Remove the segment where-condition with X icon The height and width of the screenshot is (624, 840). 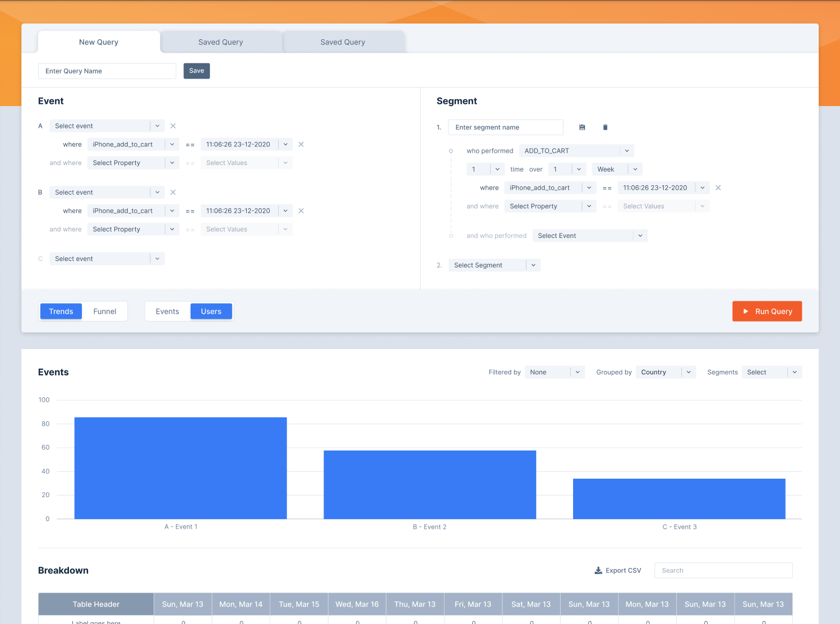click(x=718, y=188)
